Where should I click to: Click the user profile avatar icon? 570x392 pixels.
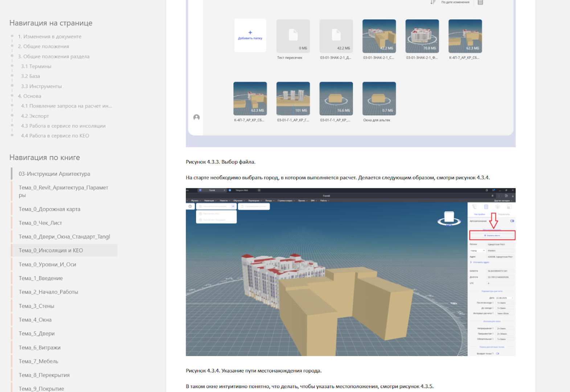[x=196, y=117]
